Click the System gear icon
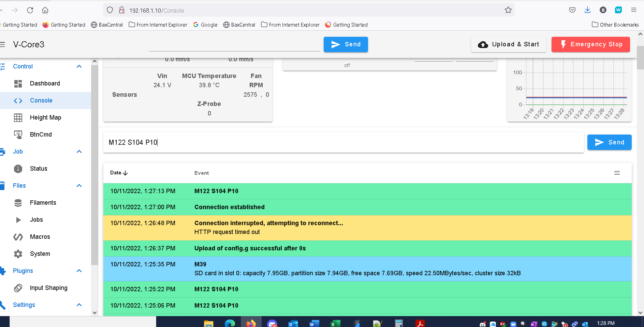The width and height of the screenshot is (644, 327). (18, 254)
